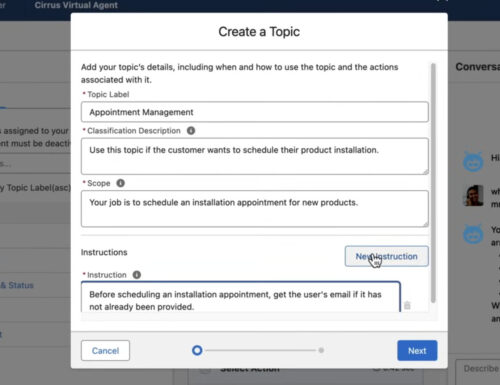Edit the Topic Label field
This screenshot has height=385, width=500.
pyautogui.click(x=255, y=112)
